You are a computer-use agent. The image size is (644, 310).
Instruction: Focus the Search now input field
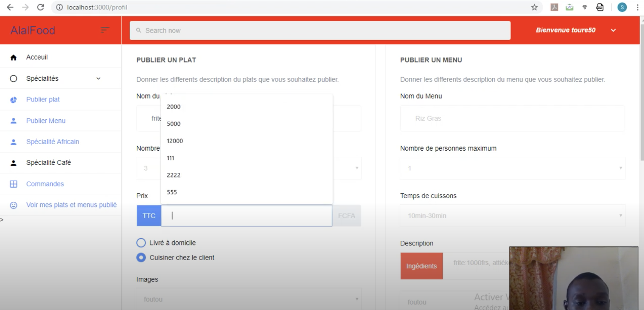click(x=320, y=30)
